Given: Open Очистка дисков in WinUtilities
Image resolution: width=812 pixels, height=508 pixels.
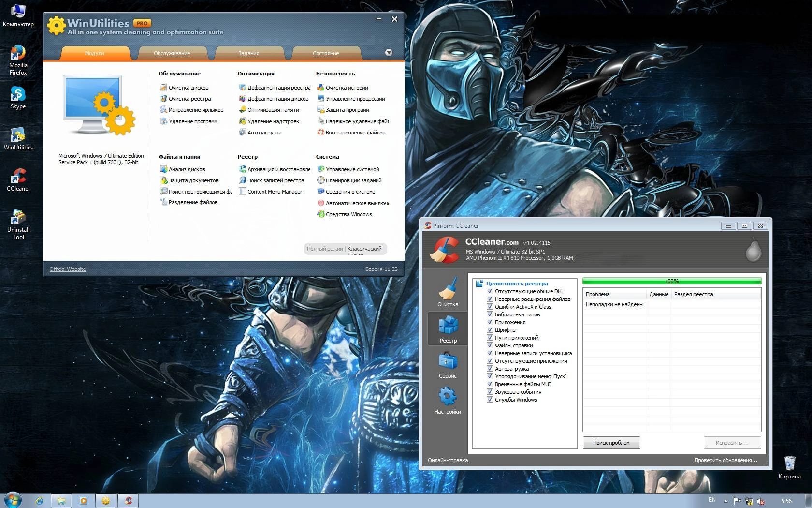Looking at the screenshot, I should click(184, 88).
